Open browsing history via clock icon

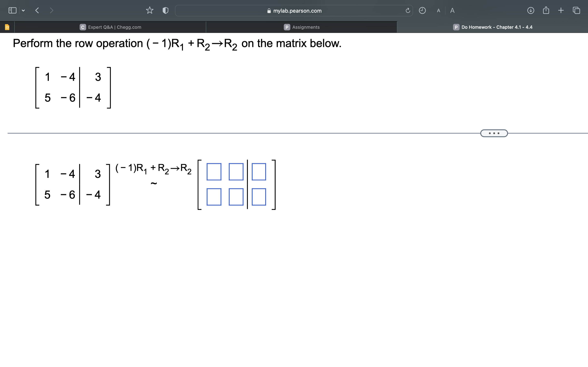click(x=422, y=10)
